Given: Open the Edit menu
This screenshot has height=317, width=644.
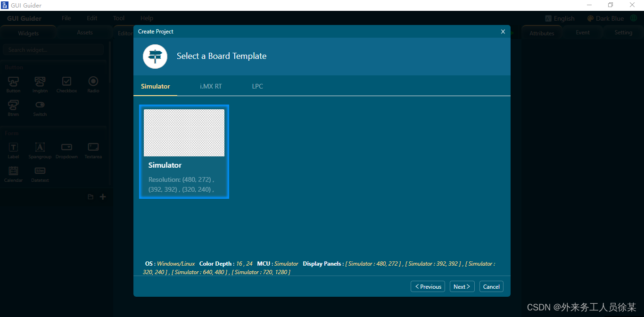Looking at the screenshot, I should [x=92, y=18].
